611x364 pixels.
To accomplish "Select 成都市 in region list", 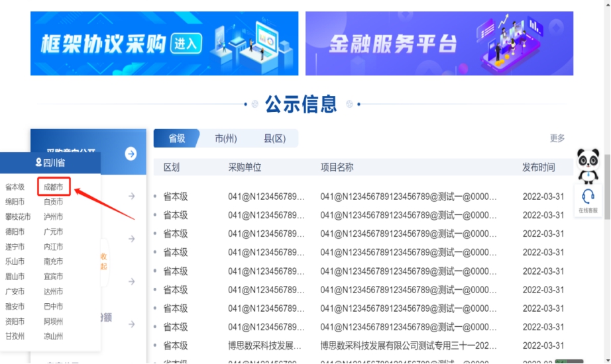I will (53, 187).
